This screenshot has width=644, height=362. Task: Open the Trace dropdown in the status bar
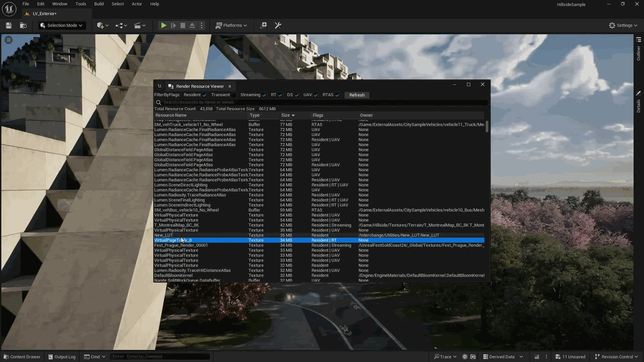(x=445, y=357)
